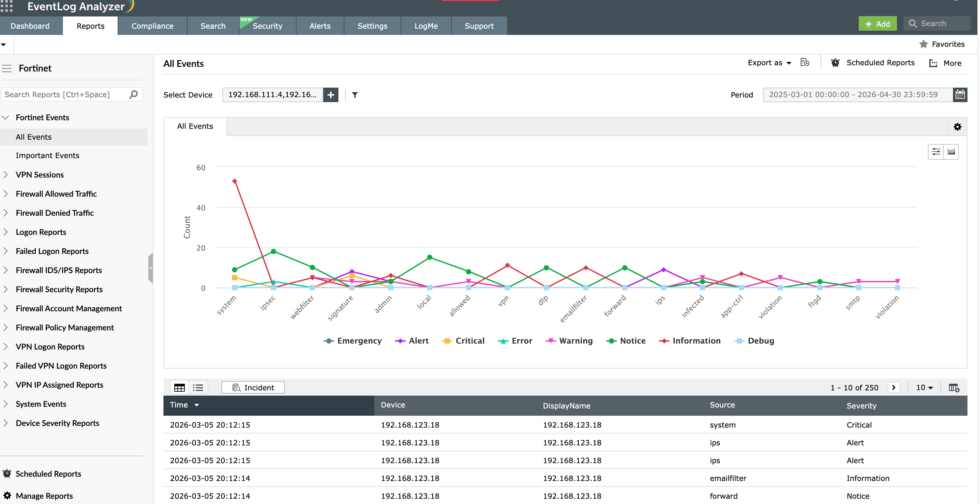Expand Firewall Allowed Traffic reports
This screenshot has height=504, width=980.
[6, 194]
